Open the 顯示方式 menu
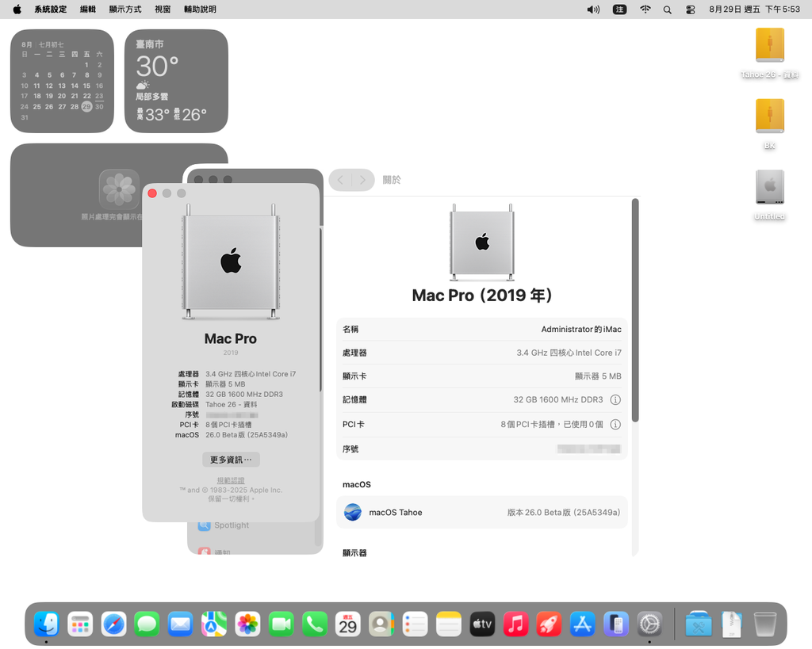Screen dimensions: 812x649 125,10
